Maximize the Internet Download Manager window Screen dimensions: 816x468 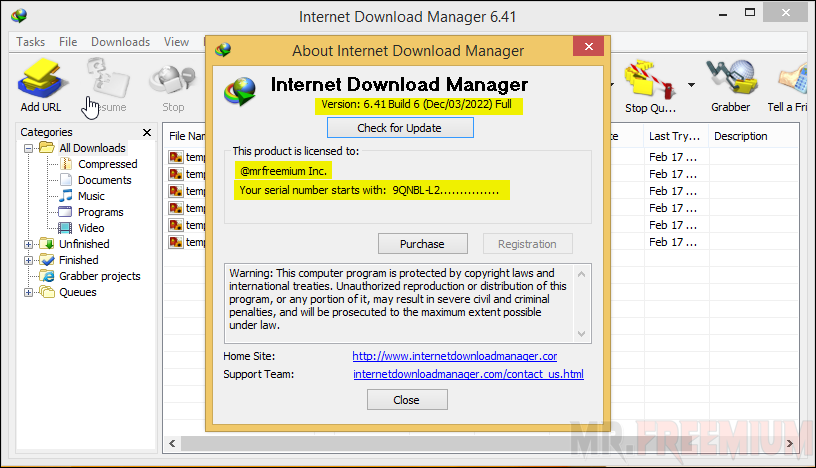point(750,12)
